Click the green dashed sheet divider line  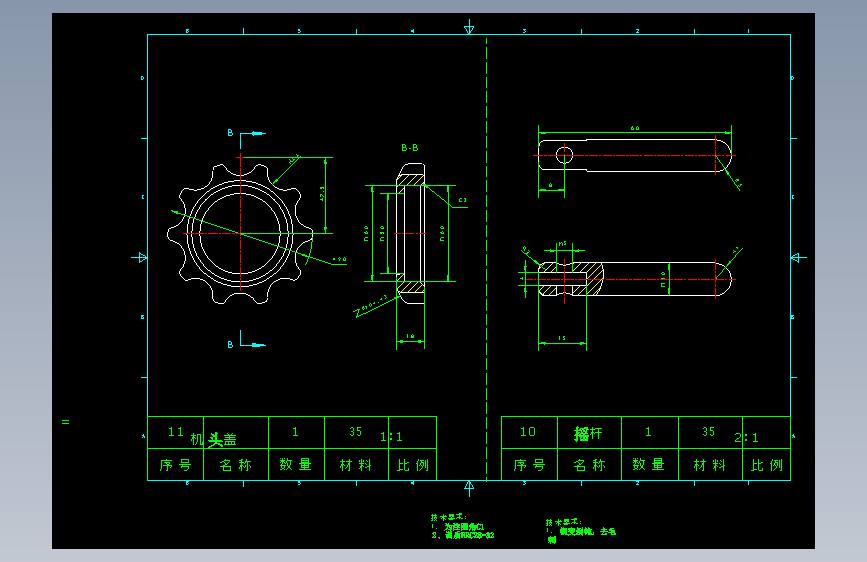click(487, 259)
